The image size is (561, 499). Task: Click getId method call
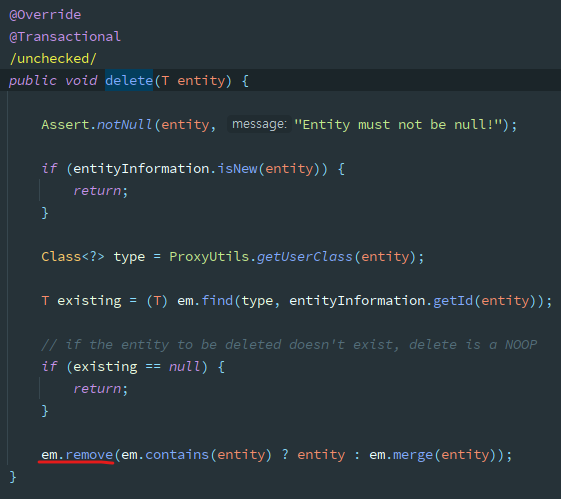(x=453, y=300)
